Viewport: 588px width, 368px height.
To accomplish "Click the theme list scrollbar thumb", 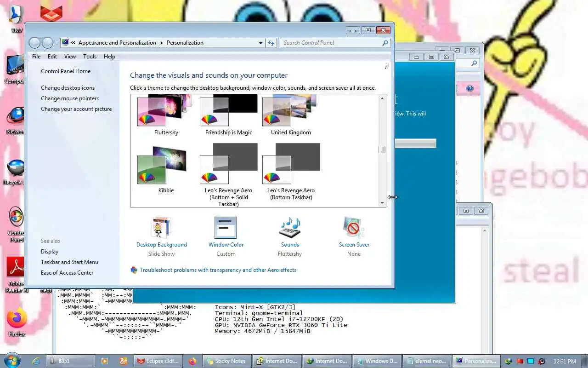I will 382,149.
